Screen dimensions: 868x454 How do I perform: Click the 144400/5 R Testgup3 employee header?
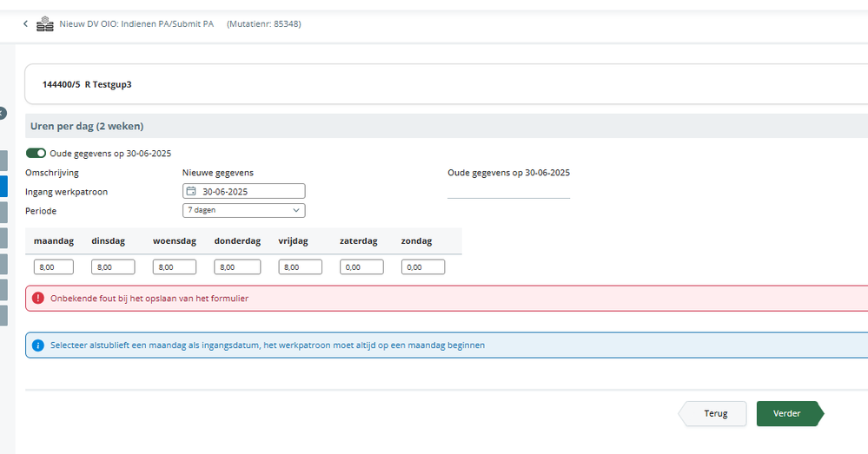(x=87, y=84)
